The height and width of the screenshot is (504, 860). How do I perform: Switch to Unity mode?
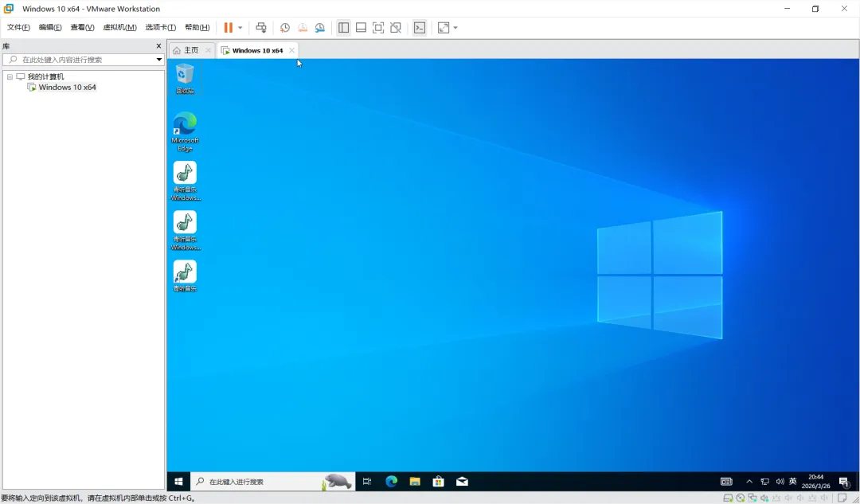click(396, 27)
